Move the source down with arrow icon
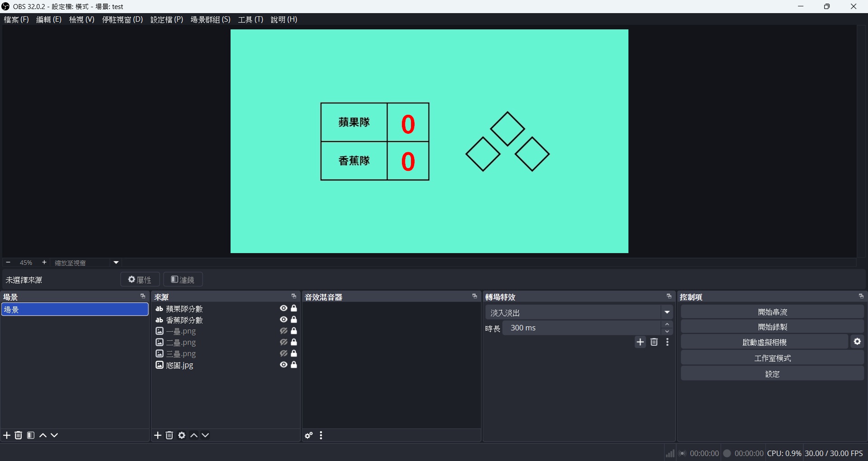The image size is (868, 461). (x=206, y=435)
